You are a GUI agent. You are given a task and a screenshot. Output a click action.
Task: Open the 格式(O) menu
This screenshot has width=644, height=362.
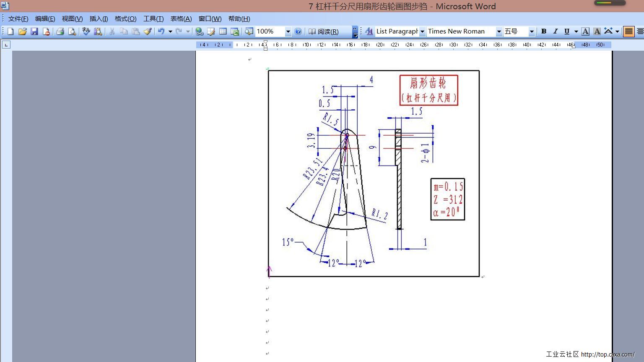point(125,19)
